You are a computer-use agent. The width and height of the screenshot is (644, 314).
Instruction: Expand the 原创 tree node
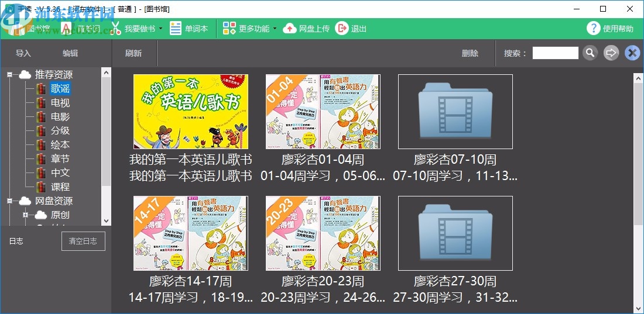[x=25, y=215]
